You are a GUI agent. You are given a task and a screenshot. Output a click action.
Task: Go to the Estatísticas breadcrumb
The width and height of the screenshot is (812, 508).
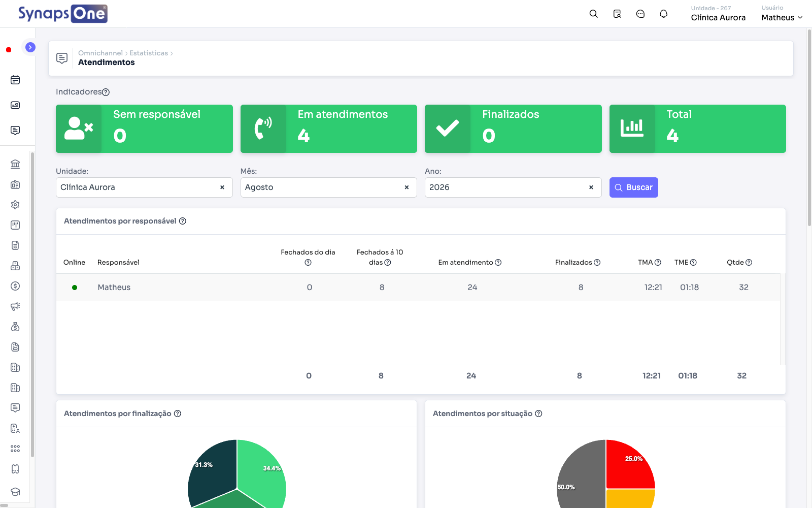tap(149, 53)
